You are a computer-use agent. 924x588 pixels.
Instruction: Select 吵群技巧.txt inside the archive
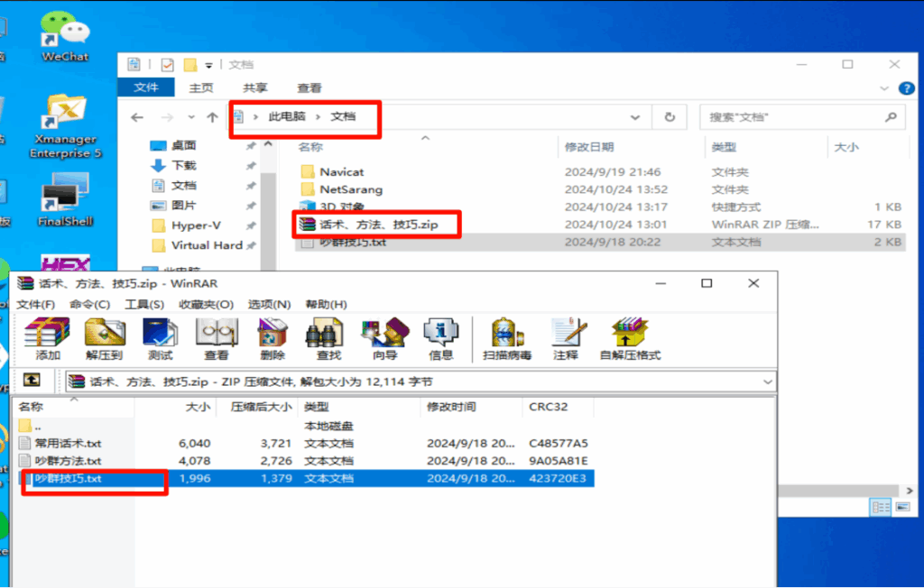tap(72, 478)
